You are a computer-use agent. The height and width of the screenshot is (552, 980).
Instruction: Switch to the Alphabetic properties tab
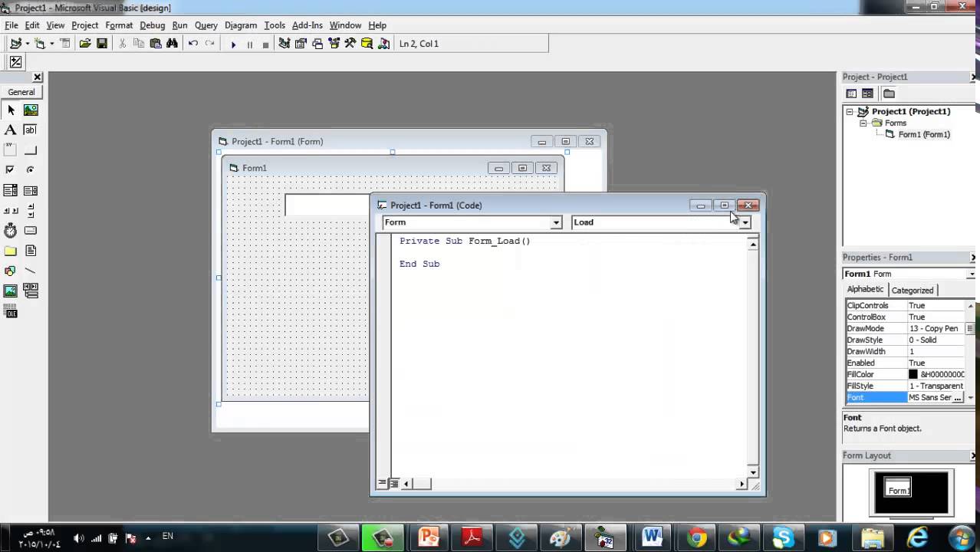(865, 289)
